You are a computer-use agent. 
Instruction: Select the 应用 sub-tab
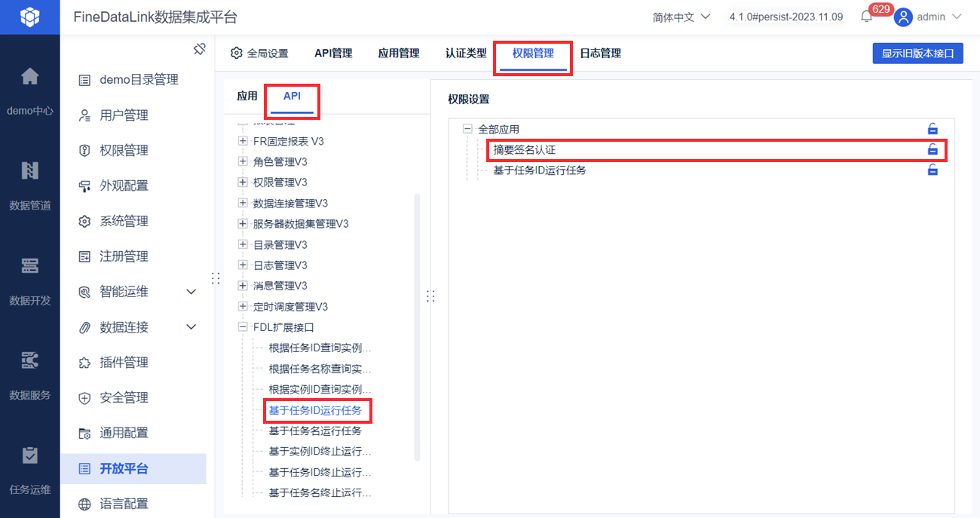(x=247, y=96)
